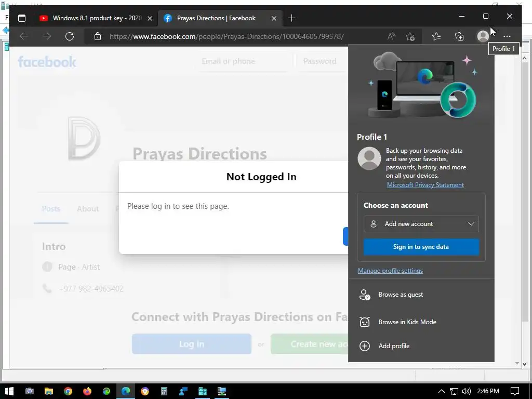Go back to previous page
The height and width of the screenshot is (399, 532).
coord(24,36)
